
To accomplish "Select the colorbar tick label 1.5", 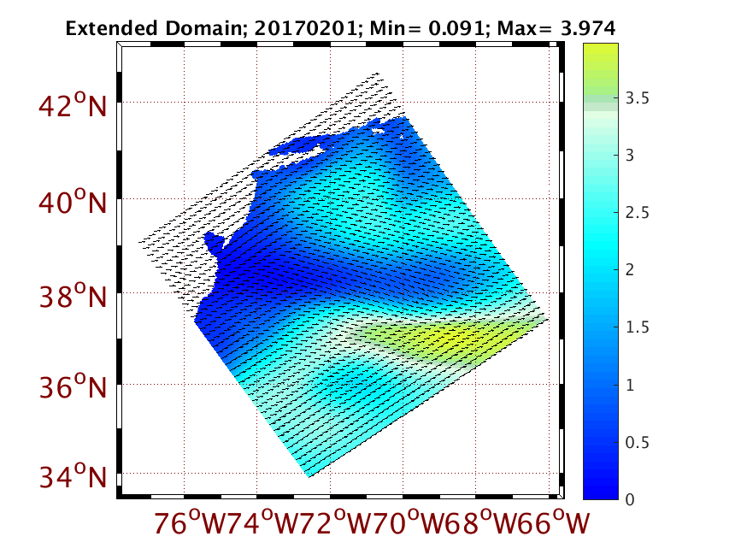I will click(x=638, y=328).
